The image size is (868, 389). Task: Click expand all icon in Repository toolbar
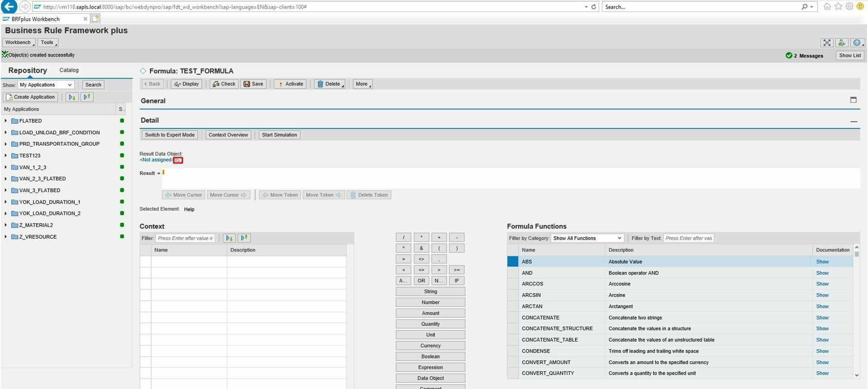point(72,97)
